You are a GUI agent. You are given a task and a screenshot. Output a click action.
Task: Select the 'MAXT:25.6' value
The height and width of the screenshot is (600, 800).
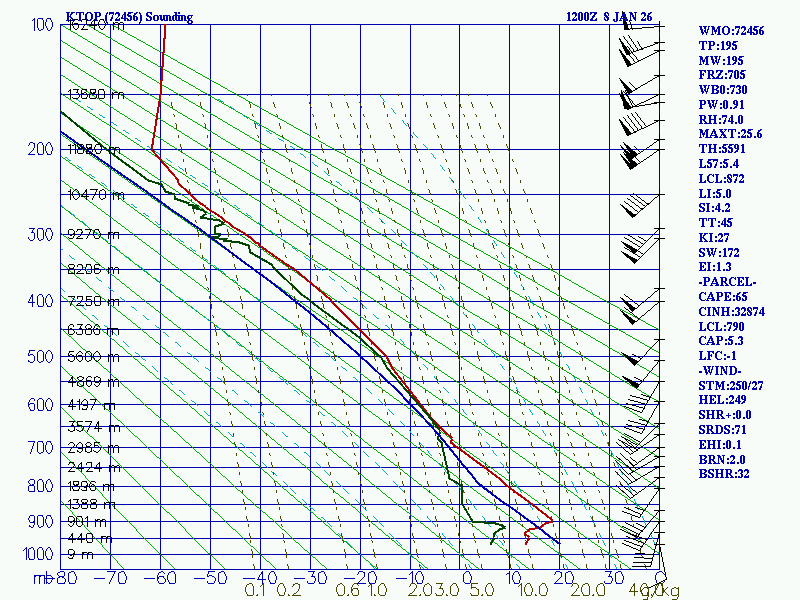point(731,134)
